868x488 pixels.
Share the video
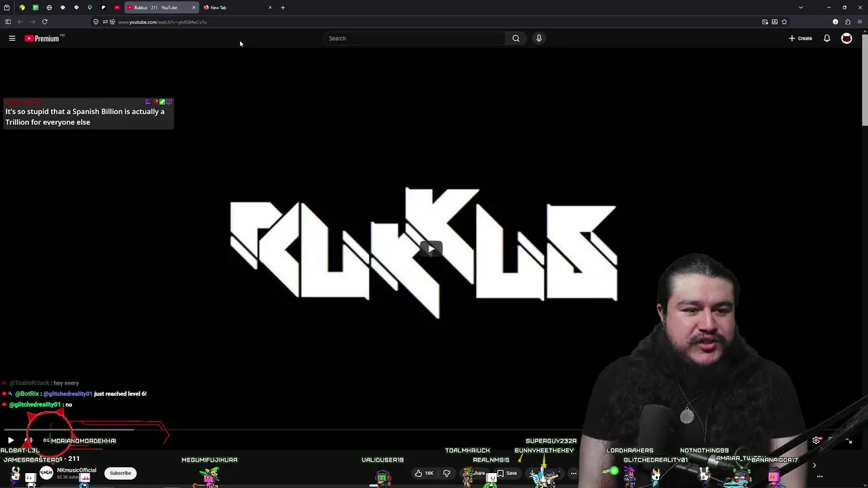(x=477, y=473)
